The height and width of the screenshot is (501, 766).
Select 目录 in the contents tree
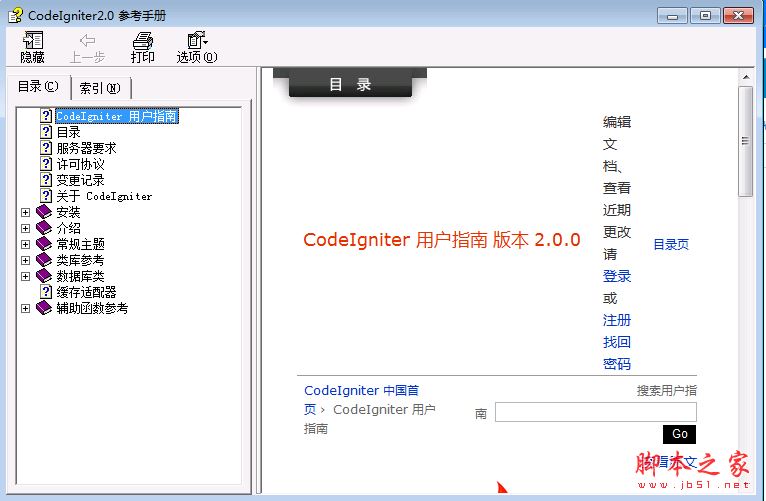pos(68,132)
